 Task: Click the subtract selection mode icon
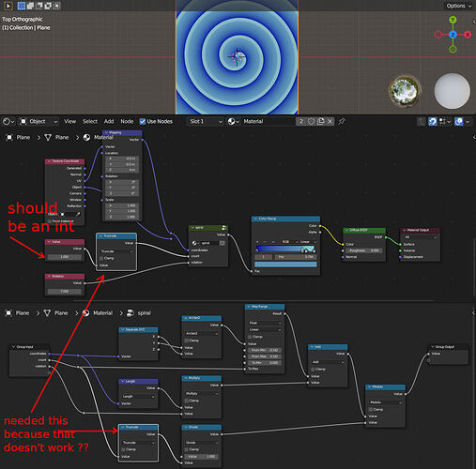(39, 6)
